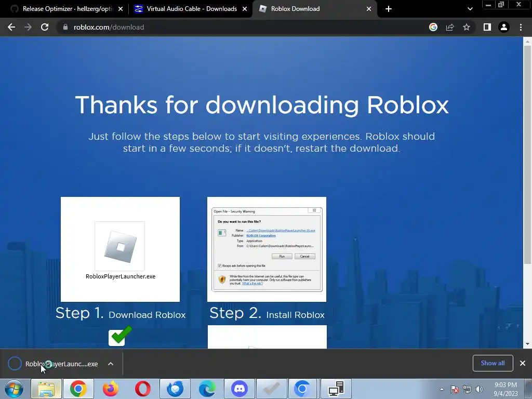Open the Chrome profile menu
The image size is (532, 399).
[x=504, y=27]
